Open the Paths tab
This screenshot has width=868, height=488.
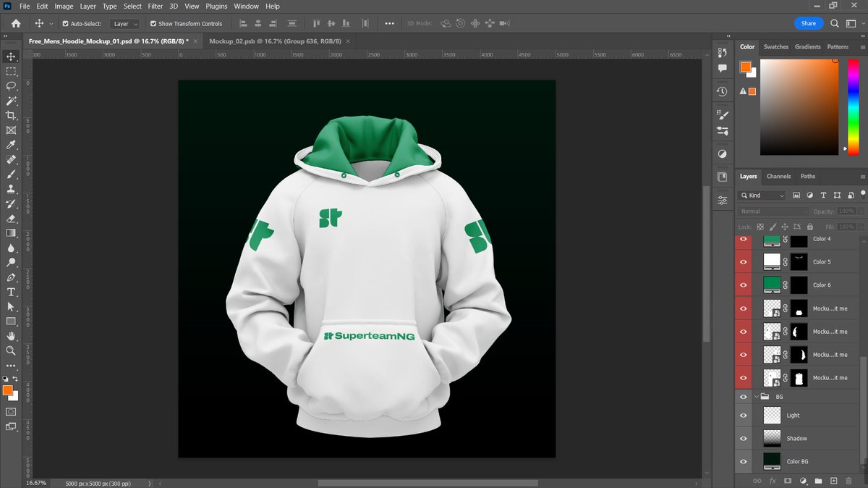pos(807,176)
